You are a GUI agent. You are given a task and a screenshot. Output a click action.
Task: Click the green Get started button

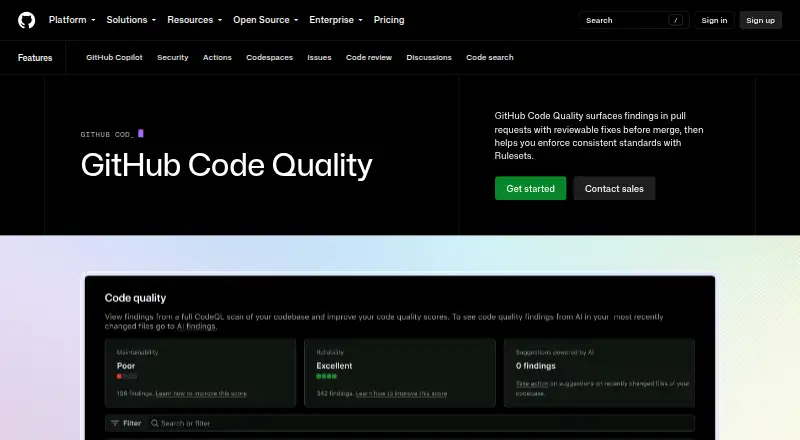click(530, 188)
